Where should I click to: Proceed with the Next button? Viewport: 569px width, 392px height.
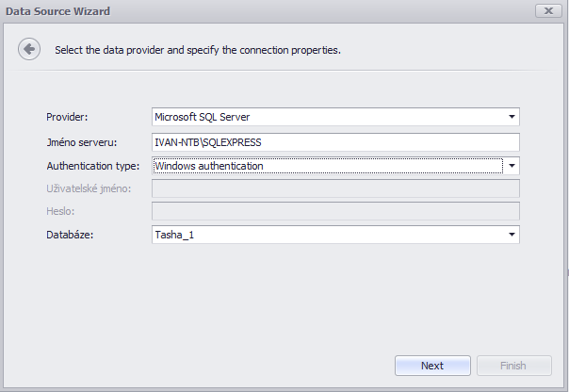[x=432, y=366]
